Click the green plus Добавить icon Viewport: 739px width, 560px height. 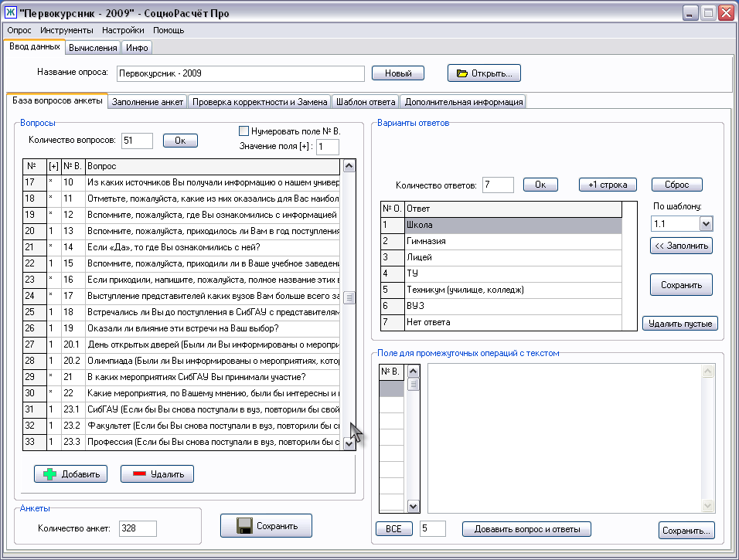click(x=49, y=474)
